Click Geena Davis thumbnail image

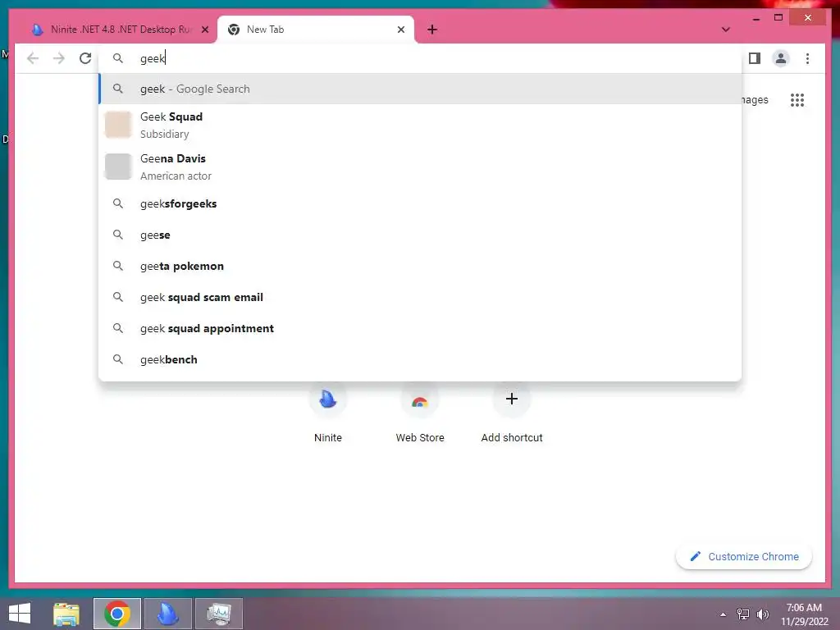(x=118, y=166)
